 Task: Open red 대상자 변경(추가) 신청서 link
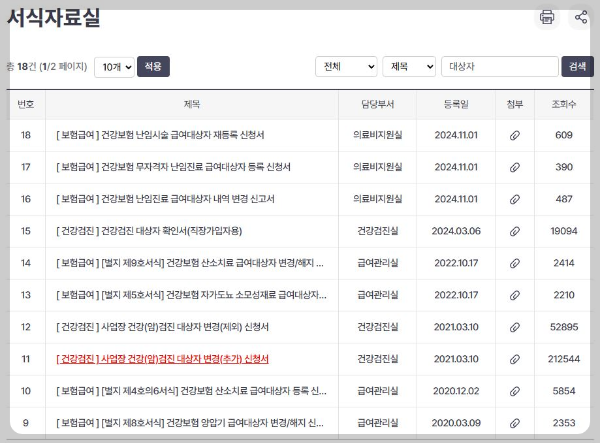click(x=162, y=359)
